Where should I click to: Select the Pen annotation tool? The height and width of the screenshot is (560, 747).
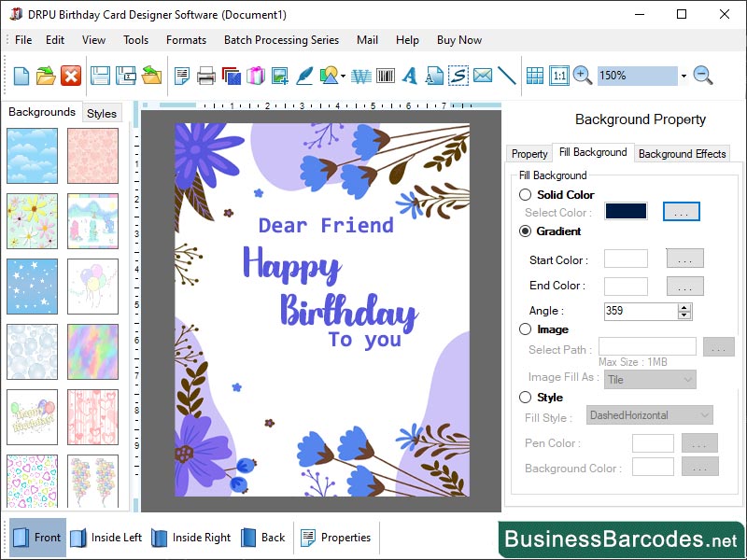[303, 76]
